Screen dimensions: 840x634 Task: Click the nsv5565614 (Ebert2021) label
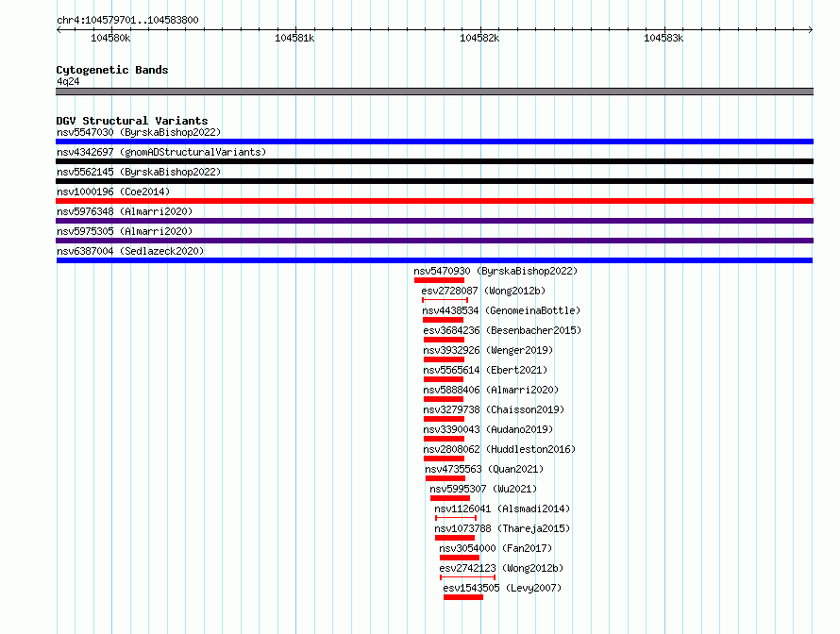(x=485, y=370)
